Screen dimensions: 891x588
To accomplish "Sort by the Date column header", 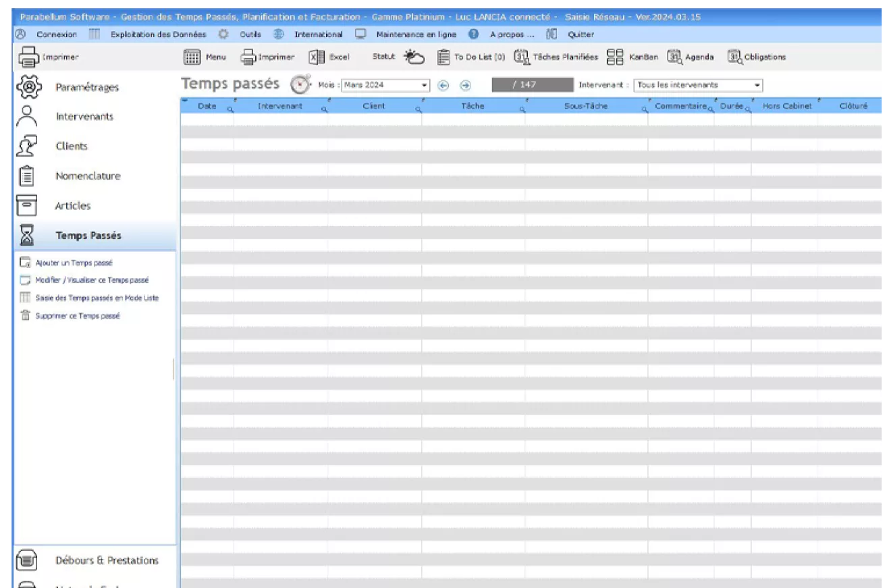I will point(207,106).
